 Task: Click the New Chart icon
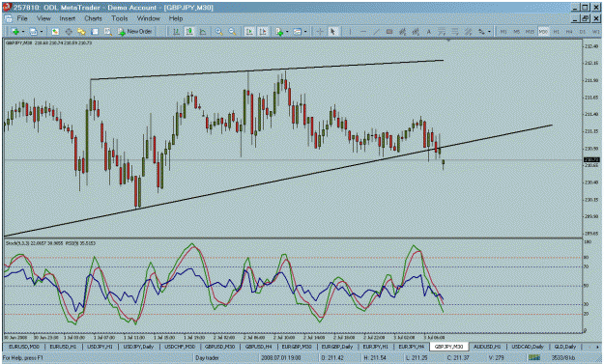[15, 32]
